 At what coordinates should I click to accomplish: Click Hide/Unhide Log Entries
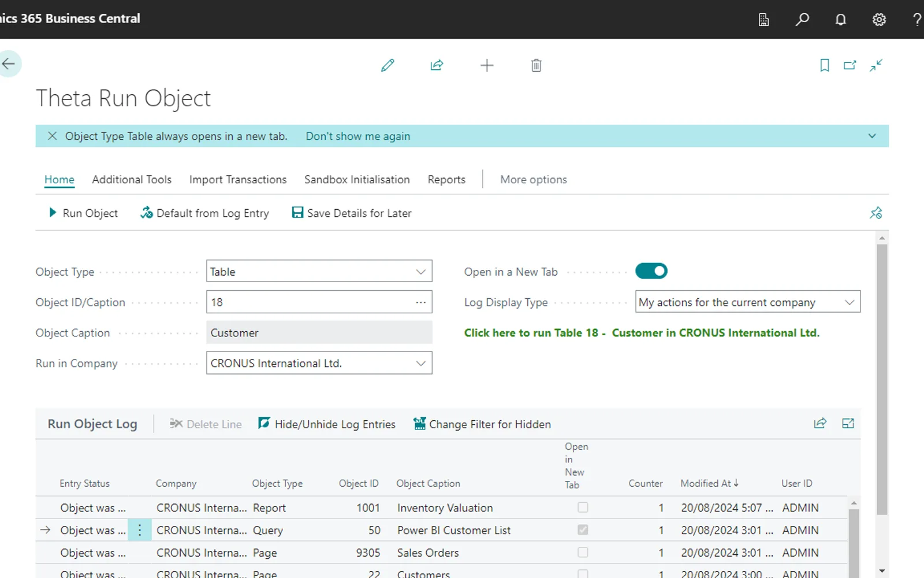(327, 424)
